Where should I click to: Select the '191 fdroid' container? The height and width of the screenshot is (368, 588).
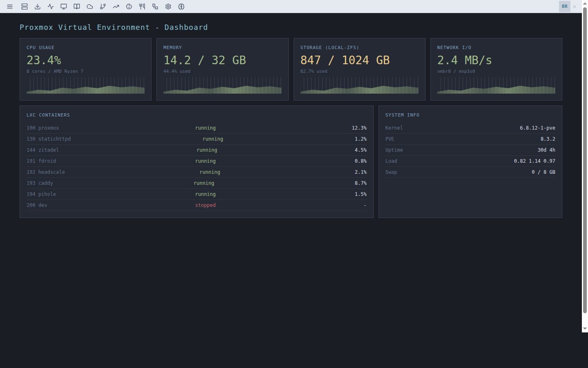click(196, 161)
